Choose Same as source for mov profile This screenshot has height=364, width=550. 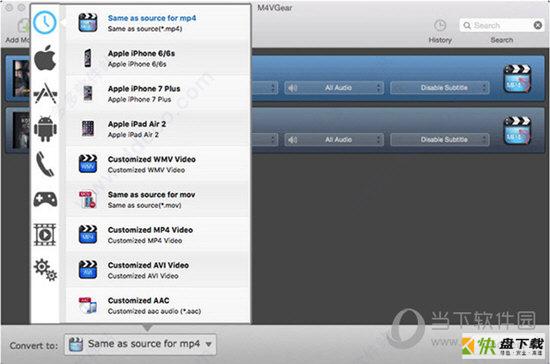pos(158,199)
